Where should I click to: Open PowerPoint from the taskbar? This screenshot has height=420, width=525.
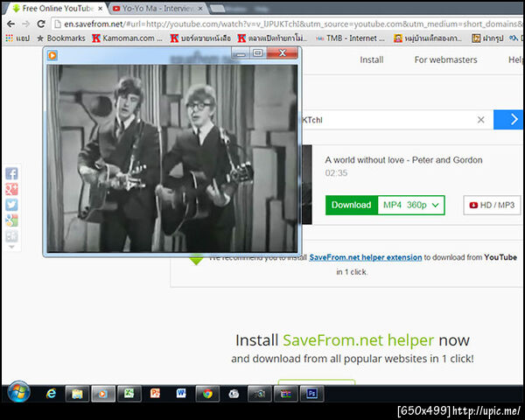tap(155, 394)
